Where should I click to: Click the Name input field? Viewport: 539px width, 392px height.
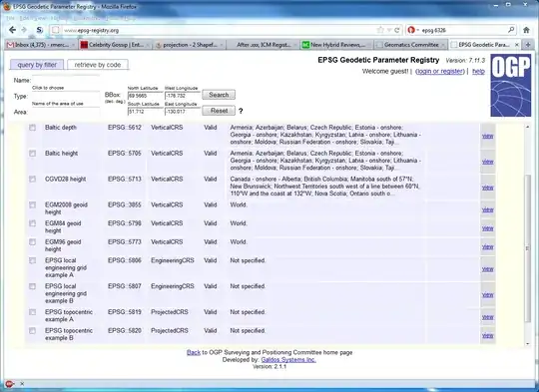click(66, 80)
